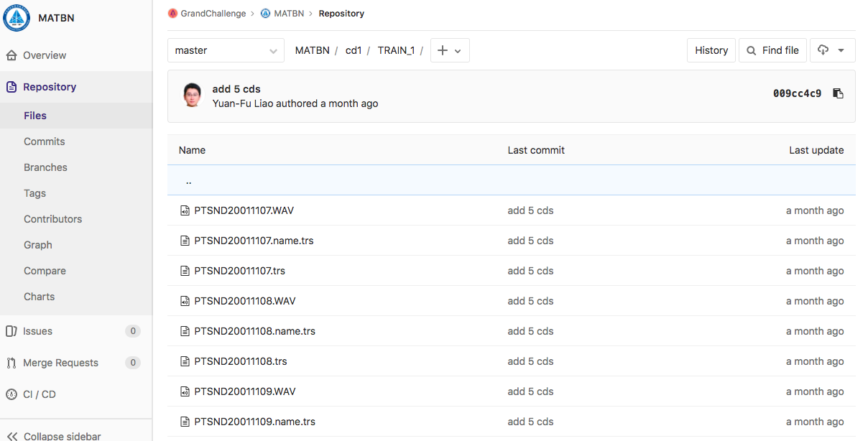Open the download source code dropdown
The height and width of the screenshot is (441, 868).
coord(832,50)
